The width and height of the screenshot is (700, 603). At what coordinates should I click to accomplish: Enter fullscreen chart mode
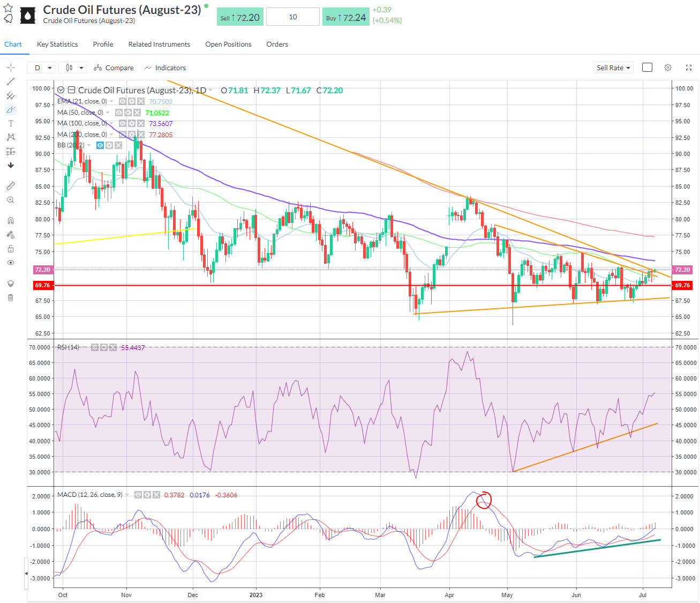[689, 68]
